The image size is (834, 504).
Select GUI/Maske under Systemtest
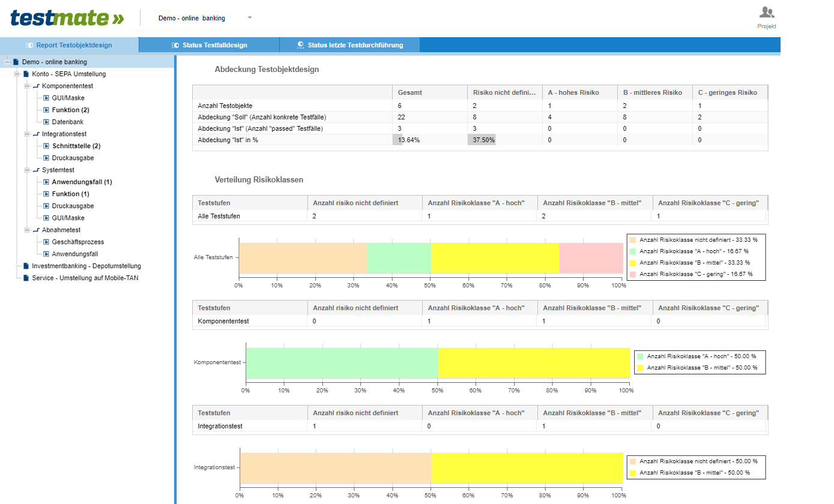click(x=68, y=218)
